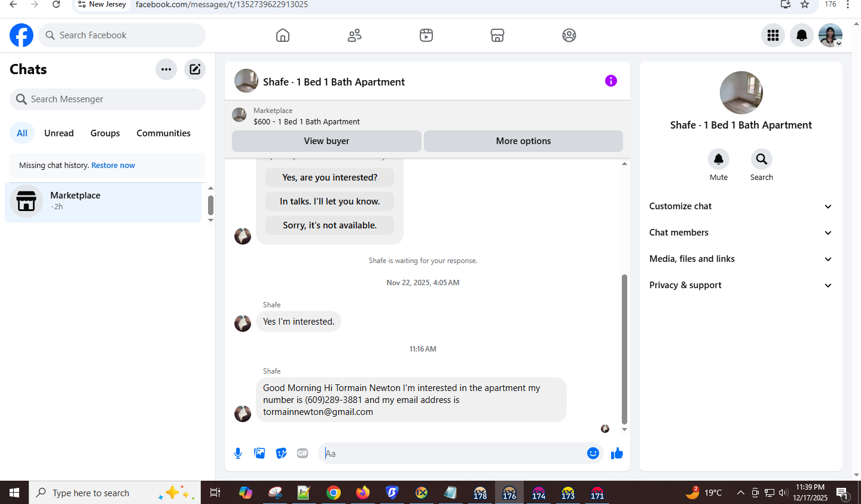This screenshot has width=861, height=504.
Task: Click the chat list scrollbar thumb
Action: tap(210, 205)
